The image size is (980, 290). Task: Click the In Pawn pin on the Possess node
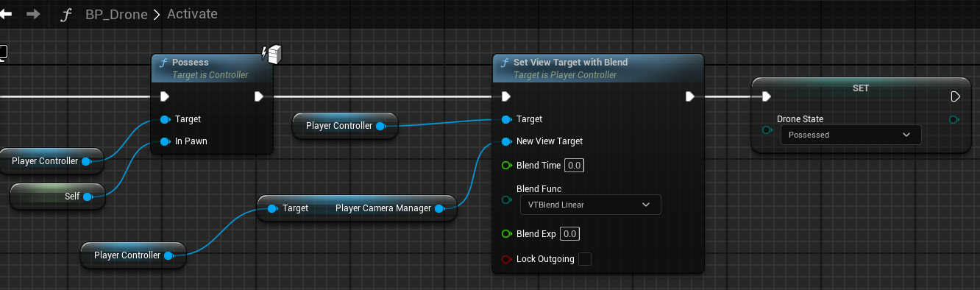tap(165, 141)
